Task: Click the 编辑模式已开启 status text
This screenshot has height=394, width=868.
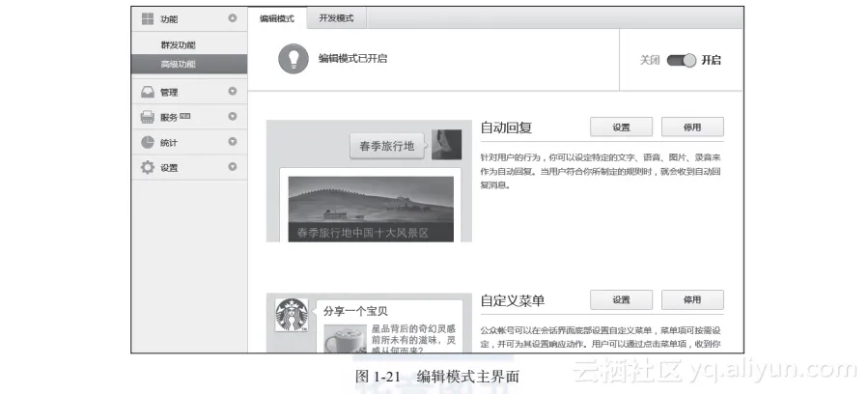Action: click(352, 59)
